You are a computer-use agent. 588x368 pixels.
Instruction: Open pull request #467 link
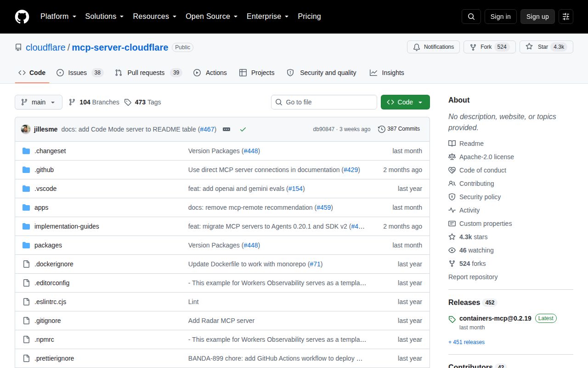(x=207, y=129)
